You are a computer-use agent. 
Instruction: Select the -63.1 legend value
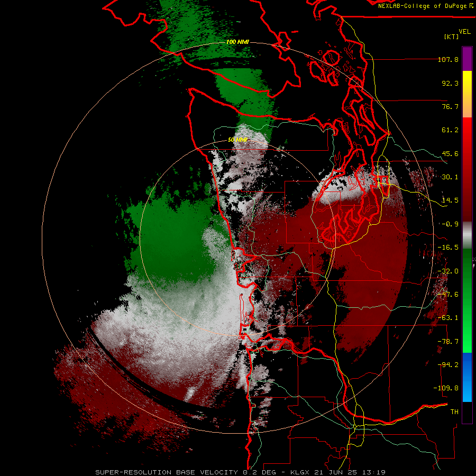[448, 318]
